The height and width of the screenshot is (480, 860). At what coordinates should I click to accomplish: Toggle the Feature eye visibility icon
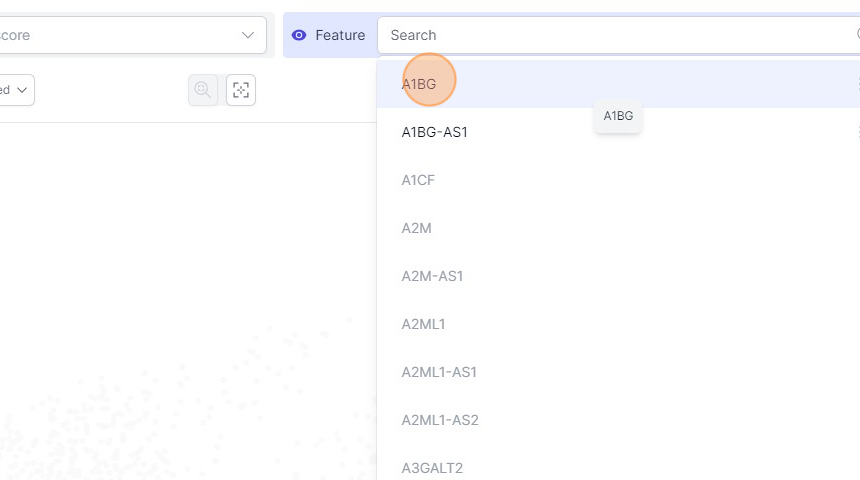298,35
